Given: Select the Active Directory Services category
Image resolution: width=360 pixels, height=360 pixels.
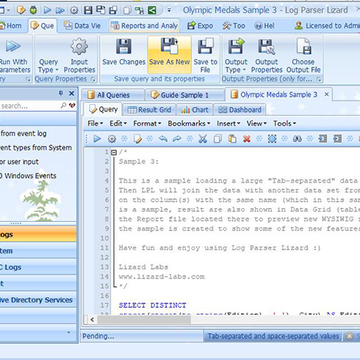Looking at the screenshot, I should [38, 300].
